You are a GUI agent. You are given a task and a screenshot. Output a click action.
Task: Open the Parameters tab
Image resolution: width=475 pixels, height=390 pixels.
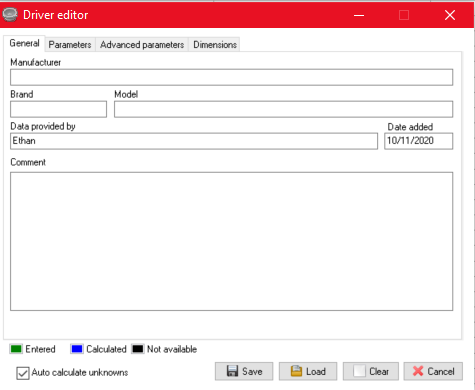70,45
